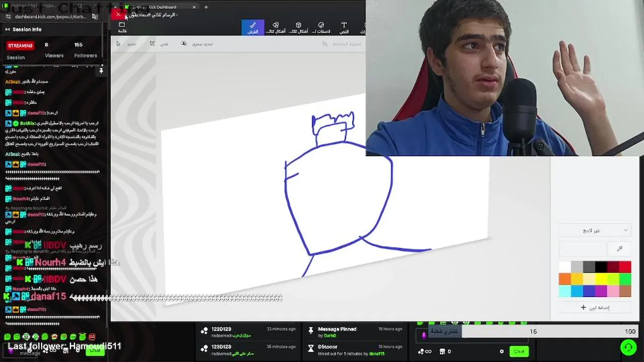The height and width of the screenshot is (362, 644).
Task: Pick the orange color swatch
Action: 565,279
